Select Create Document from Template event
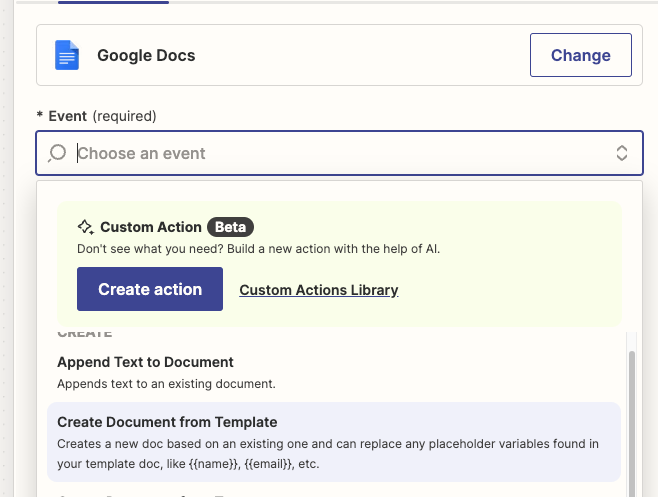Image resolution: width=658 pixels, height=497 pixels. (x=334, y=442)
